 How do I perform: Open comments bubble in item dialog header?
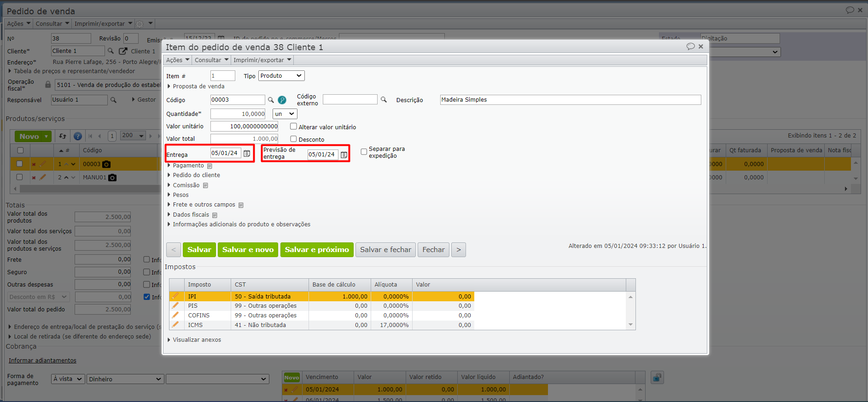690,46
